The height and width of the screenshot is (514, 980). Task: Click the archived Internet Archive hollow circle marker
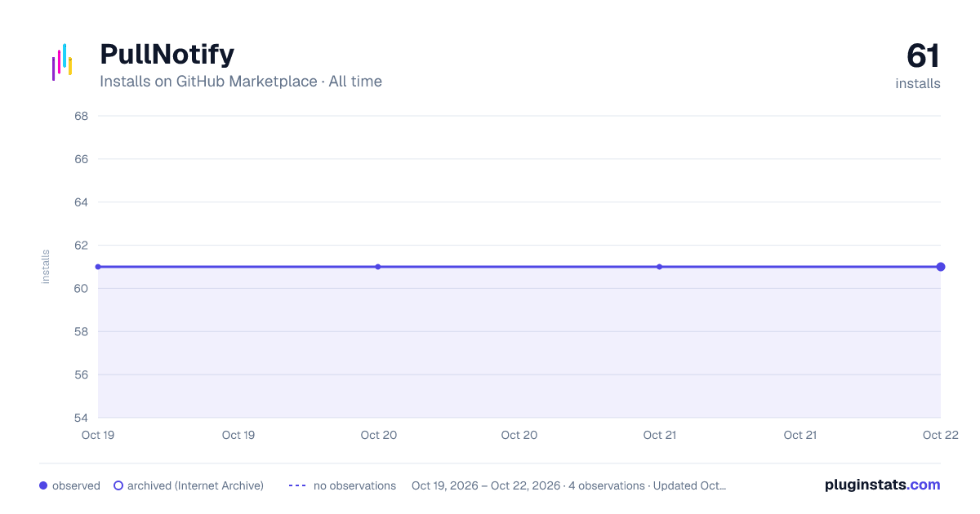118,485
